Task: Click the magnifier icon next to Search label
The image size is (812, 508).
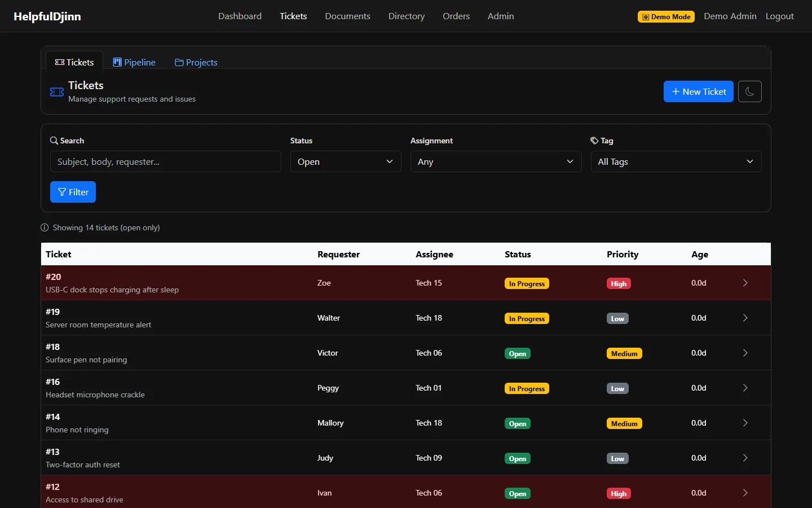Action: 54,141
